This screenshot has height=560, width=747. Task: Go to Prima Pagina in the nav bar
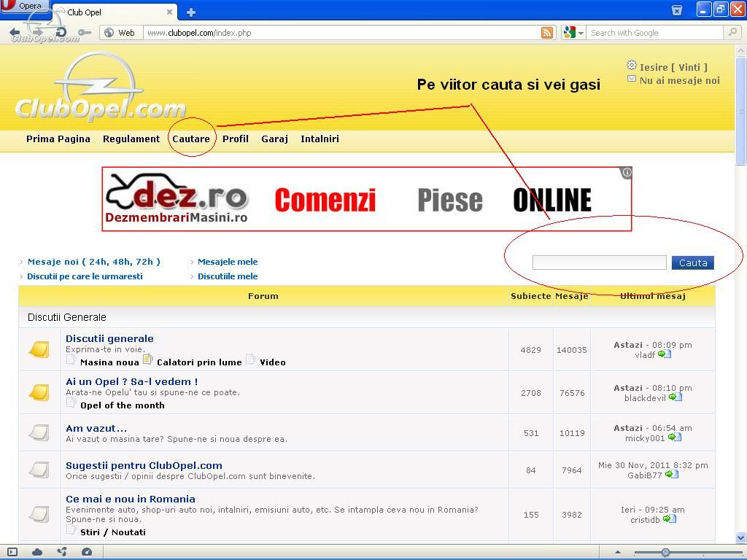click(58, 139)
